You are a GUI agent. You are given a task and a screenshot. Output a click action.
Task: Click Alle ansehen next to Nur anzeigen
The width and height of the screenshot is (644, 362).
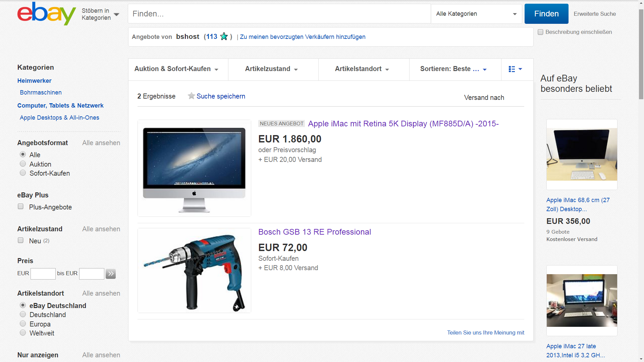pos(101,355)
